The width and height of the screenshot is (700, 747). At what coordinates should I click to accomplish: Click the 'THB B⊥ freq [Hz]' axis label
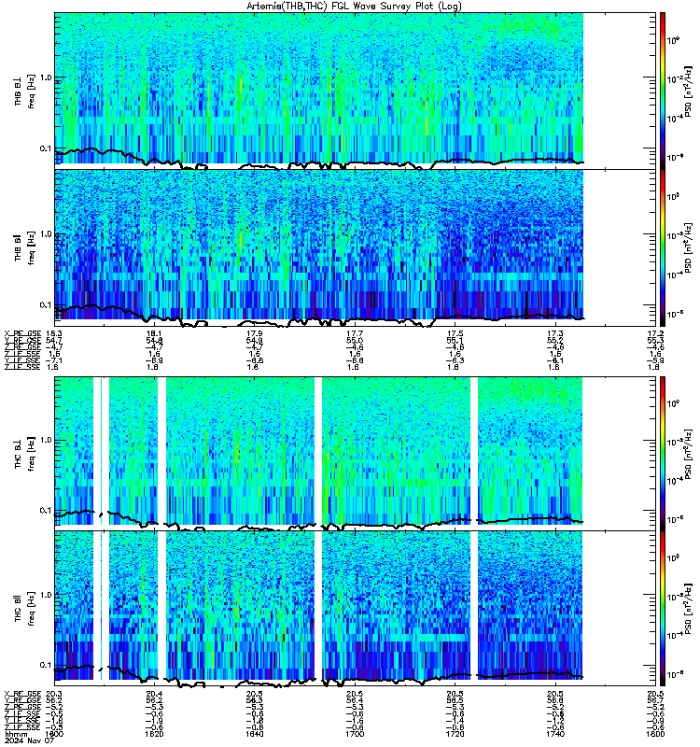point(24,92)
